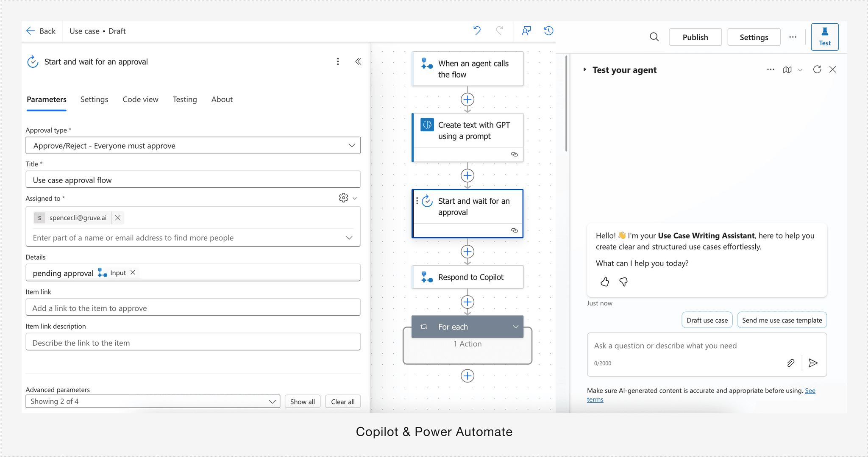Image resolution: width=868 pixels, height=457 pixels.
Task: Click Clear all advanced parameters
Action: (343, 402)
